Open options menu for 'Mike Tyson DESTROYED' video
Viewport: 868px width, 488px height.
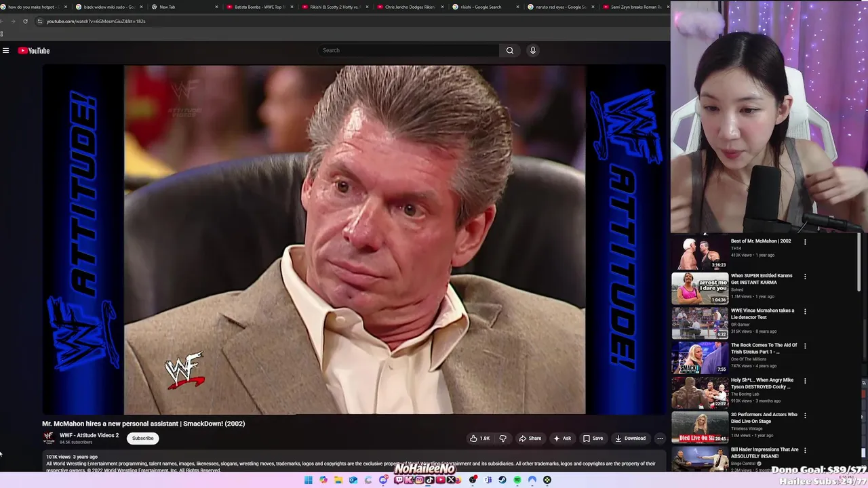(805, 381)
